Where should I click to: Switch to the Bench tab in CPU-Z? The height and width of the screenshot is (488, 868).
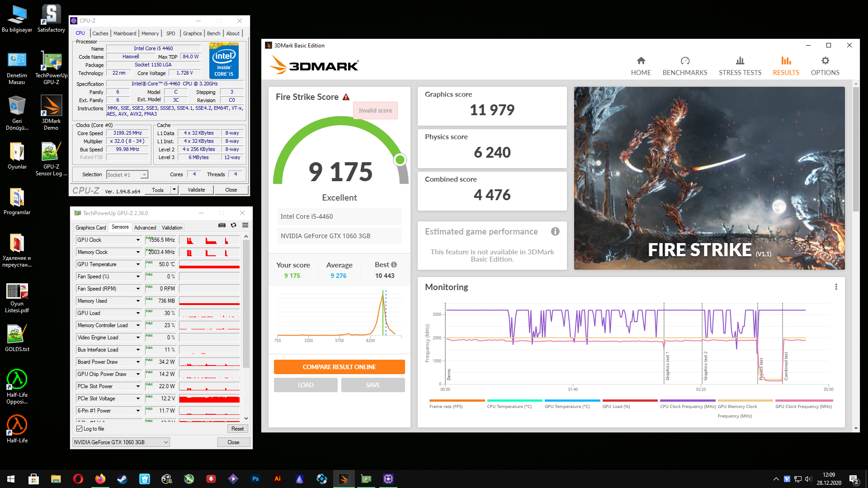pos(213,33)
